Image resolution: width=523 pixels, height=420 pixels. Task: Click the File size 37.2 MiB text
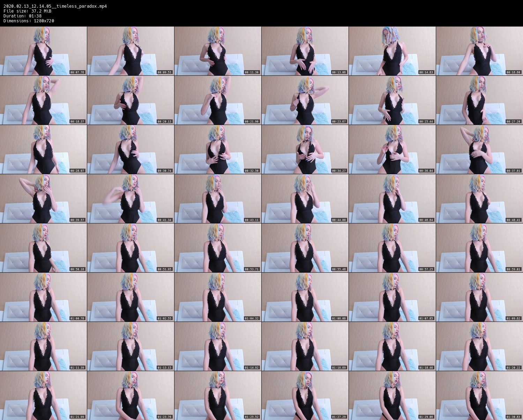click(27, 11)
